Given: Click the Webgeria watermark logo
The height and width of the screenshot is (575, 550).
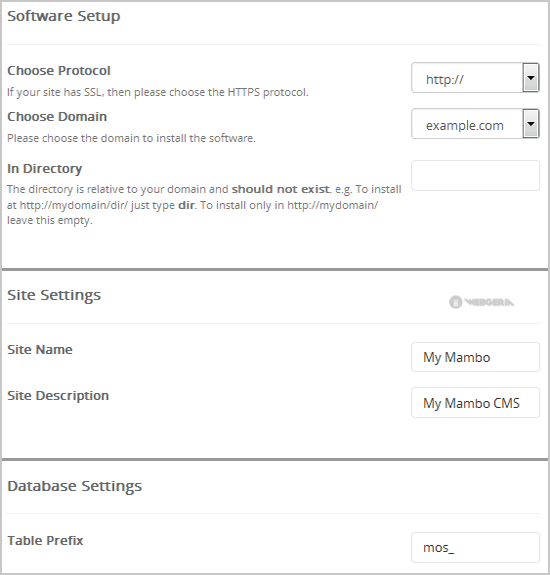Looking at the screenshot, I should coord(481,302).
